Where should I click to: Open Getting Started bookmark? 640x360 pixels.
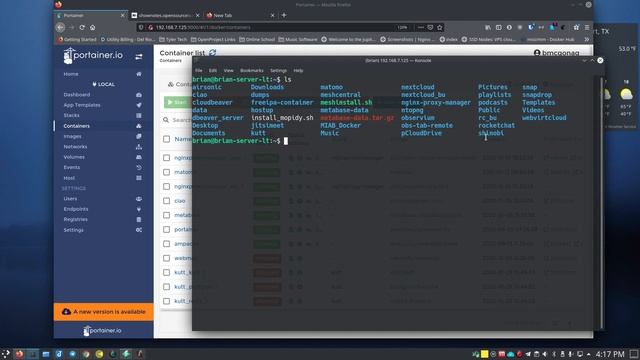click(77, 40)
